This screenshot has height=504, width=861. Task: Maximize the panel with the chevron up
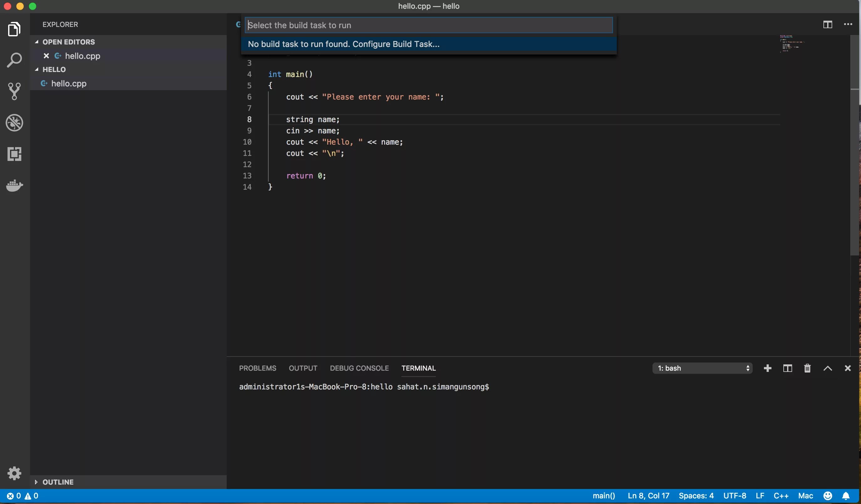click(827, 368)
